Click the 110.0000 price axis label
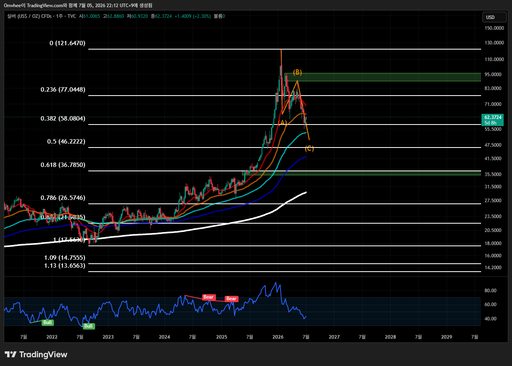The image size is (512, 366). [494, 59]
